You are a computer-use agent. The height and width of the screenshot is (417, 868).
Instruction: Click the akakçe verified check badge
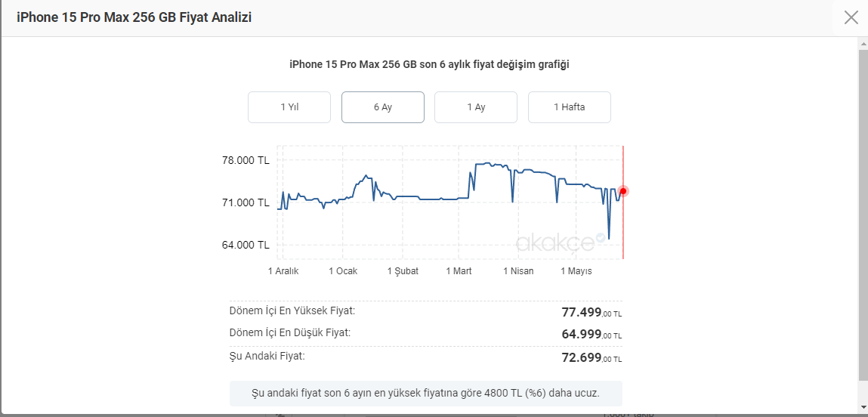tap(600, 238)
